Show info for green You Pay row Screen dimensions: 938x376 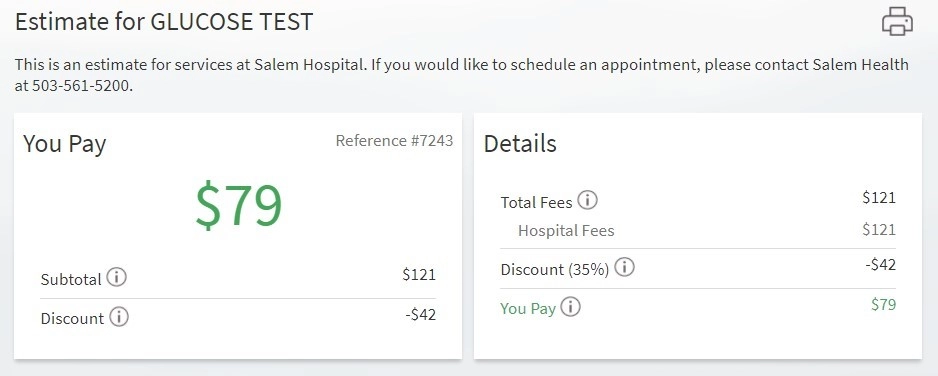pyautogui.click(x=571, y=307)
